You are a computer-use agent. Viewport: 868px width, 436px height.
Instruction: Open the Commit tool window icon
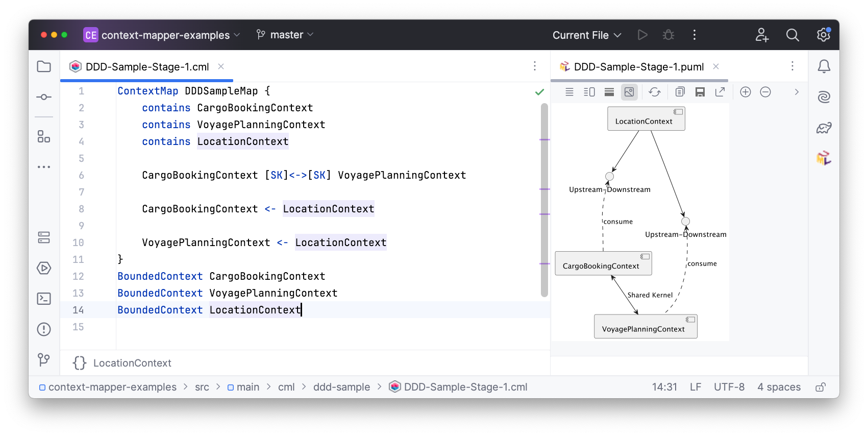coord(44,97)
